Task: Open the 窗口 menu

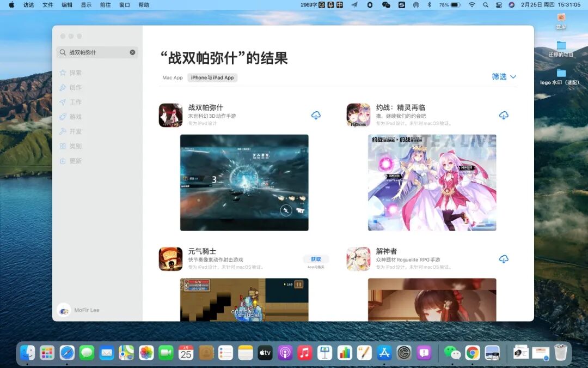Action: [x=125, y=5]
